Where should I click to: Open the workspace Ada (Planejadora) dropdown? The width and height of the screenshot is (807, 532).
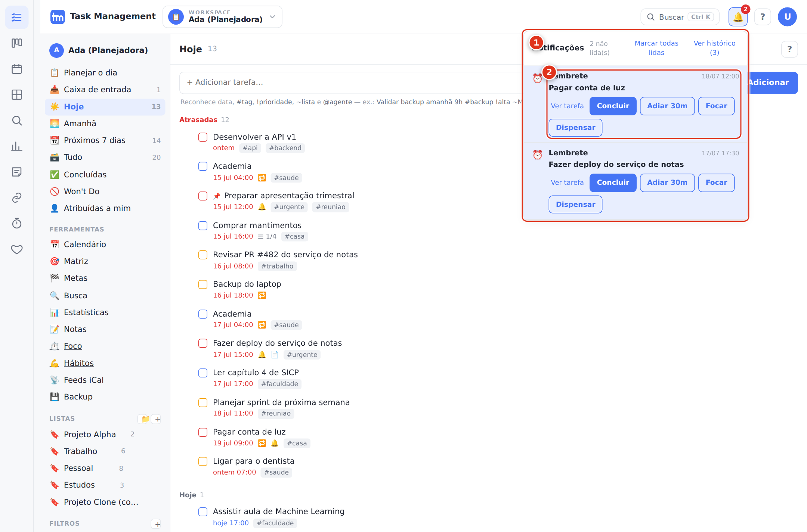coord(222,17)
